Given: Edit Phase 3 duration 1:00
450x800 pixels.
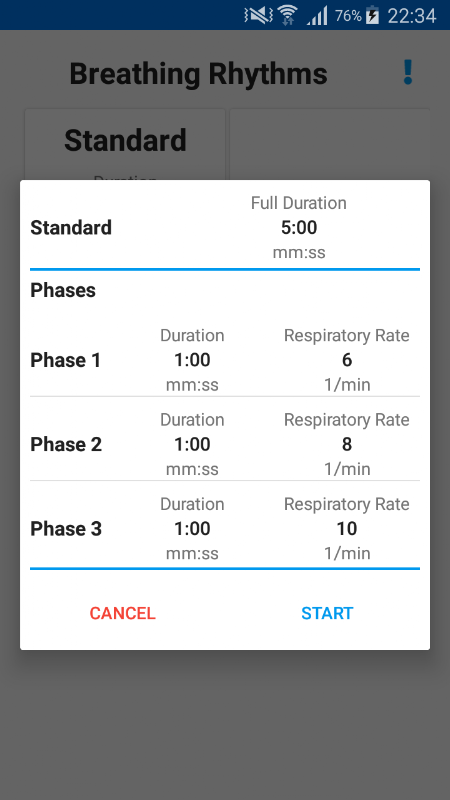Looking at the screenshot, I should (192, 529).
